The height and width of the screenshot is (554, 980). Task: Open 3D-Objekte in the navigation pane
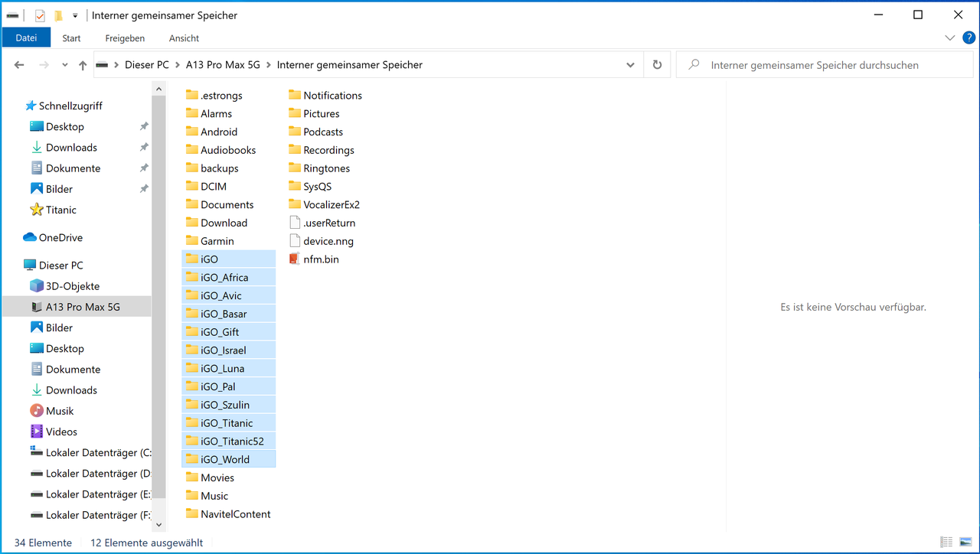73,285
